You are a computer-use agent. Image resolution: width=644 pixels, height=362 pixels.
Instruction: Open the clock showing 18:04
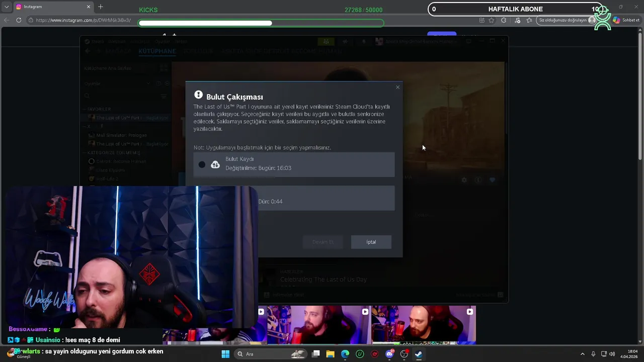(629, 354)
